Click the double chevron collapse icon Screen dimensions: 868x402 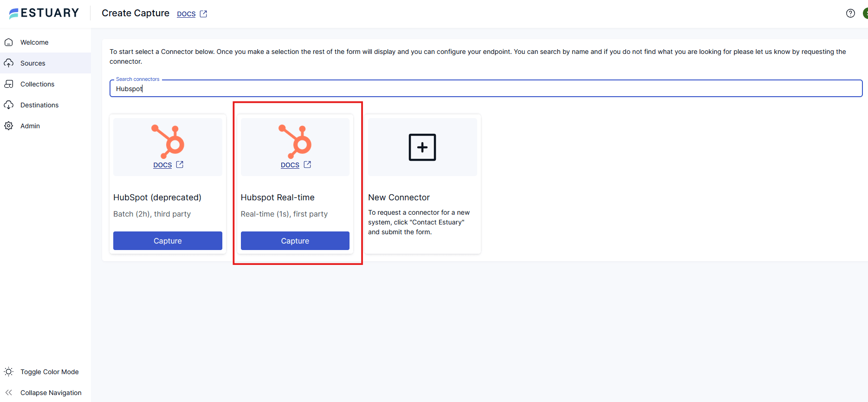(x=9, y=393)
